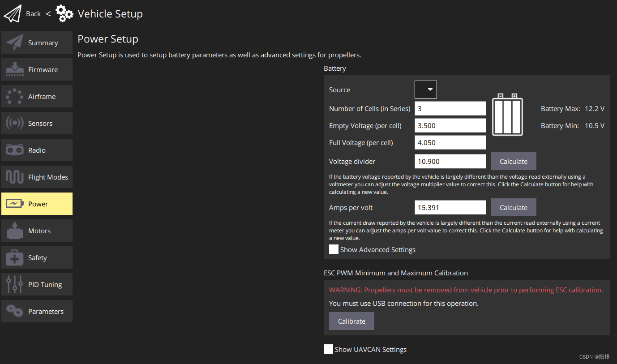Click the Full Voltage per cell field
This screenshot has width=617, height=364.
click(x=450, y=142)
